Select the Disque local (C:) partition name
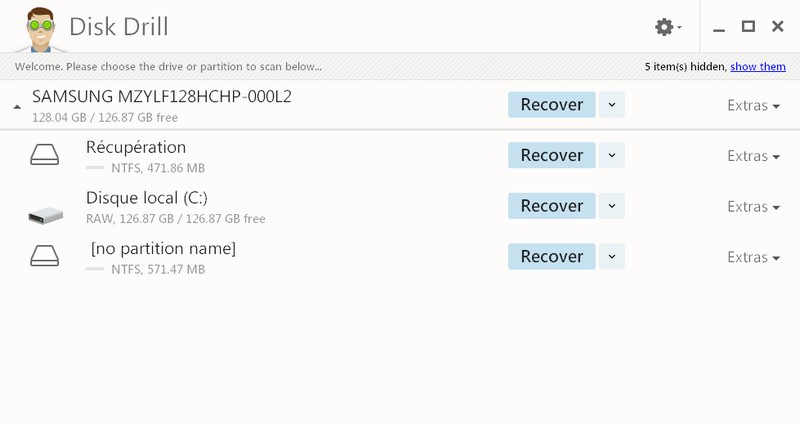This screenshot has width=800, height=424. (146, 197)
